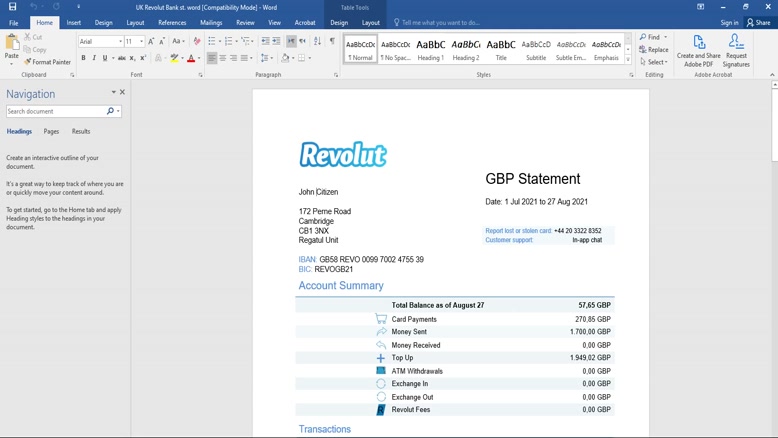The image size is (778, 438).
Task: Click the Shading paint bucket
Action: (285, 58)
